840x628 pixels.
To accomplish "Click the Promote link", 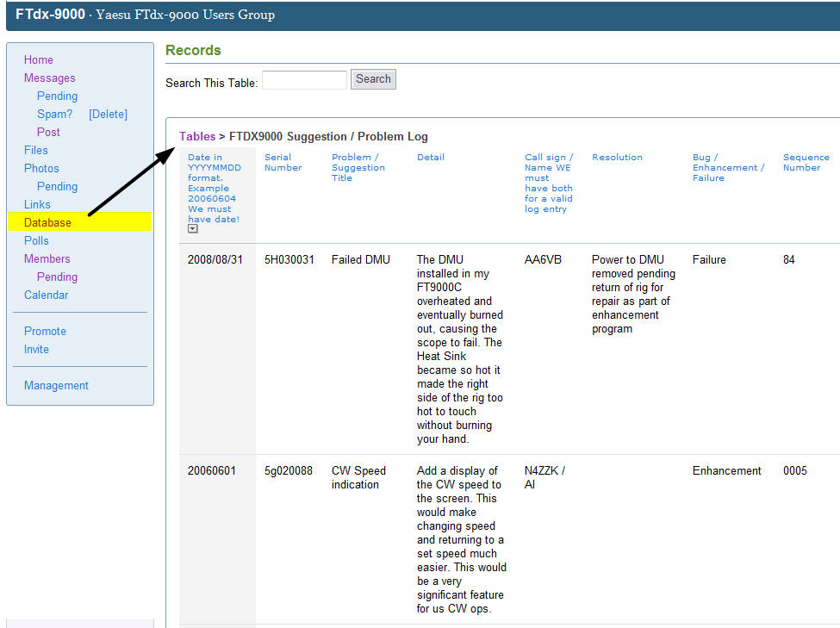I will [45, 331].
